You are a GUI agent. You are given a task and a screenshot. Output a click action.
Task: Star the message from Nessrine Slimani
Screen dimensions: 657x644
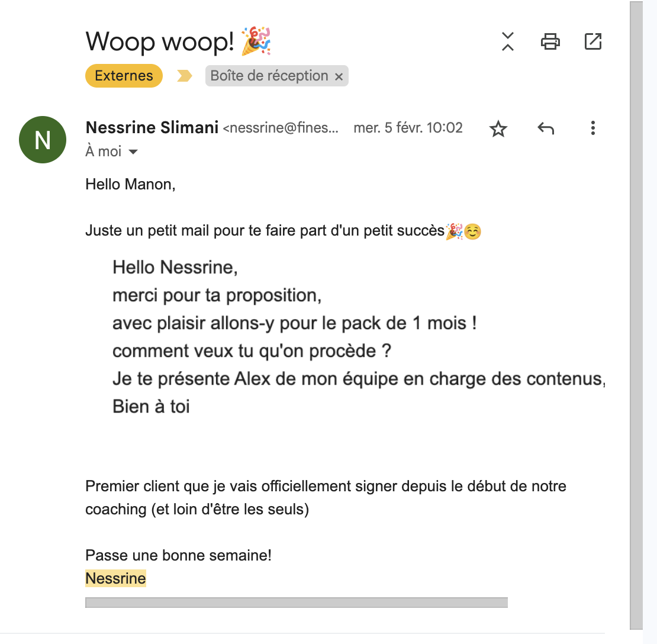(x=498, y=128)
